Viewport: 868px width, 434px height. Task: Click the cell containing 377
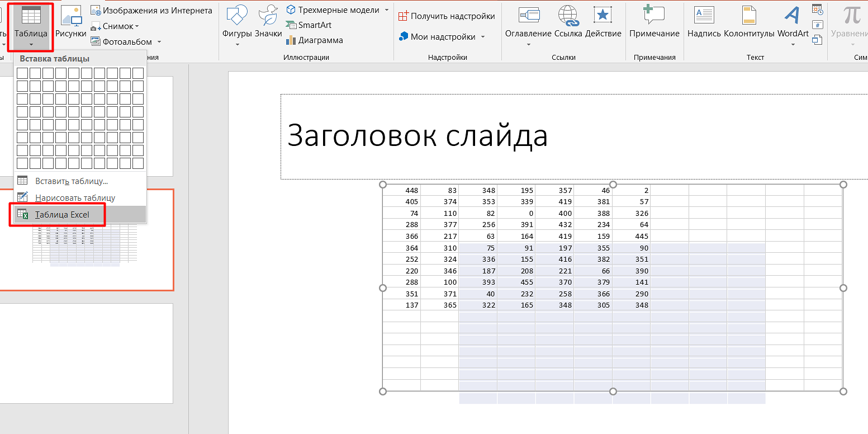point(440,225)
